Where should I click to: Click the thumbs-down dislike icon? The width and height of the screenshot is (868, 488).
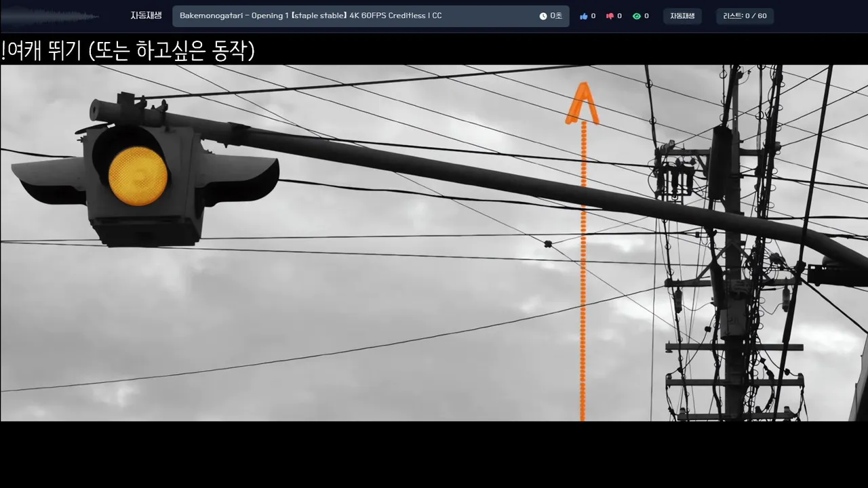click(x=610, y=16)
